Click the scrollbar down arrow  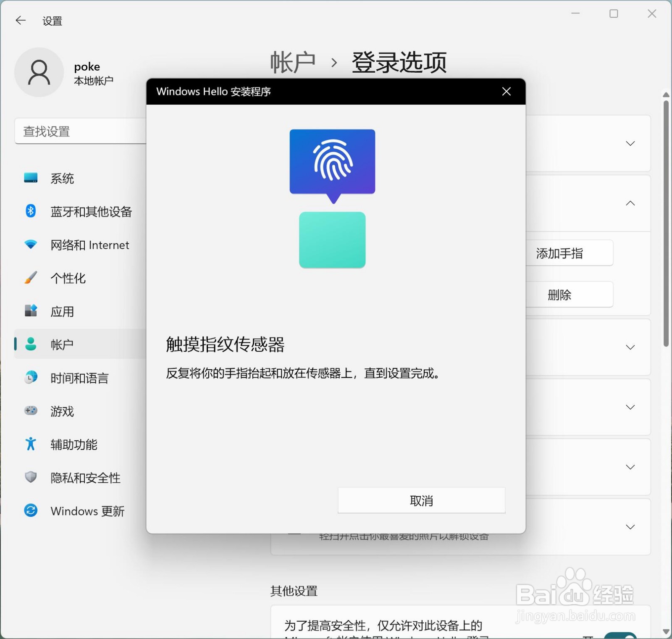click(666, 631)
